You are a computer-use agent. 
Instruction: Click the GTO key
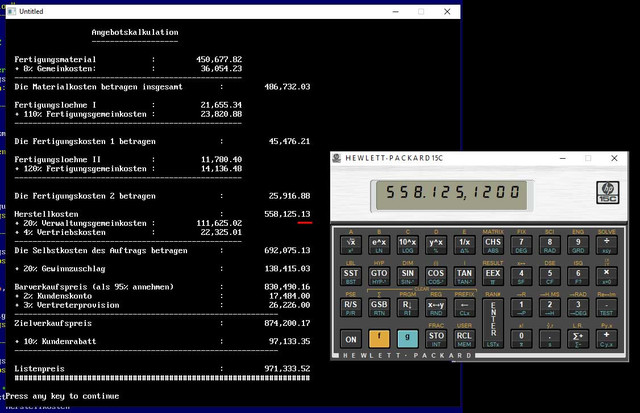379,276
